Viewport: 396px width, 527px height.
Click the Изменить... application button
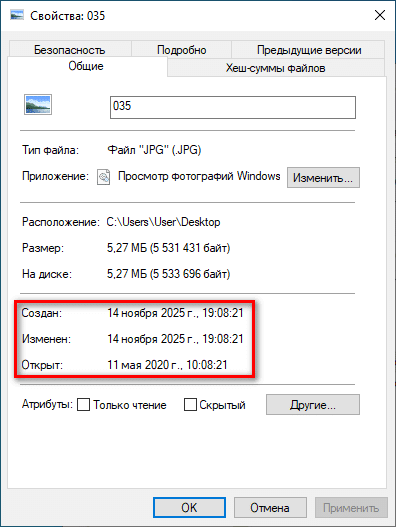tap(323, 177)
